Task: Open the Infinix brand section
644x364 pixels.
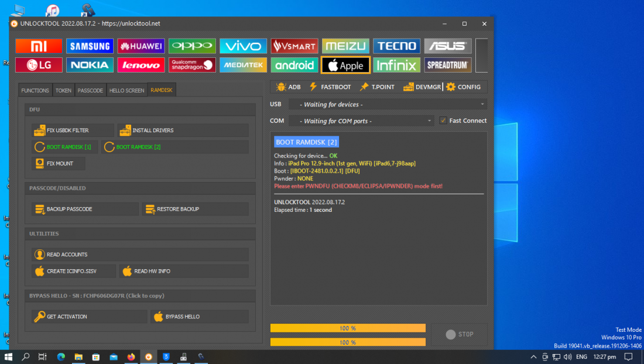Action: (x=396, y=65)
